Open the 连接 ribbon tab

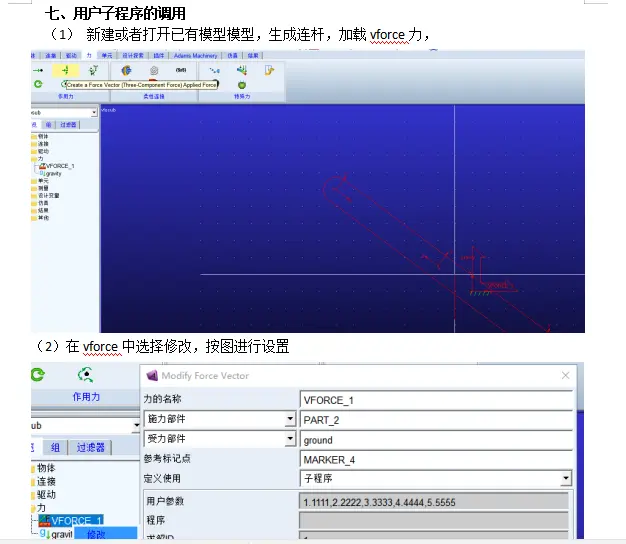click(51, 55)
